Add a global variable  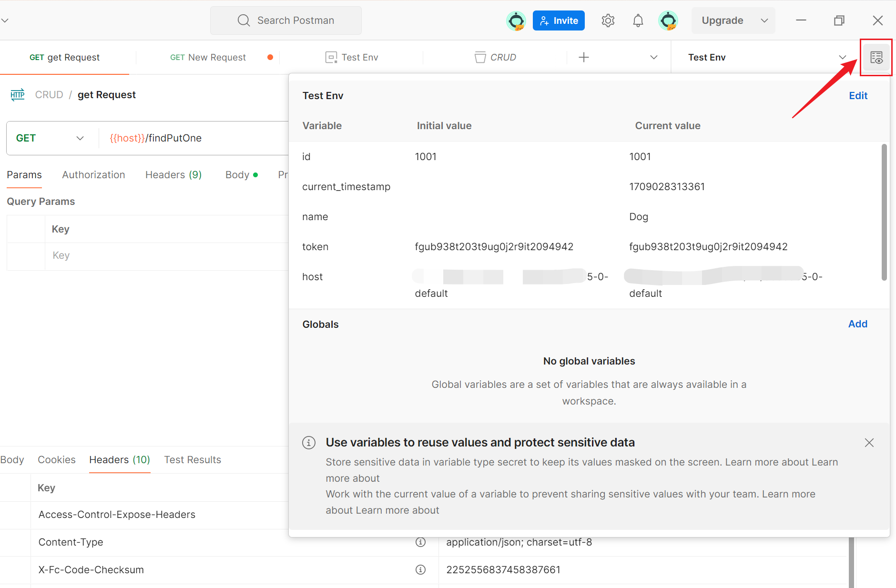[858, 324]
